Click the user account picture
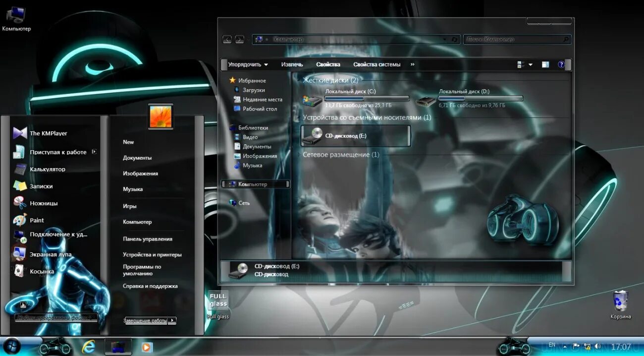 tap(161, 117)
